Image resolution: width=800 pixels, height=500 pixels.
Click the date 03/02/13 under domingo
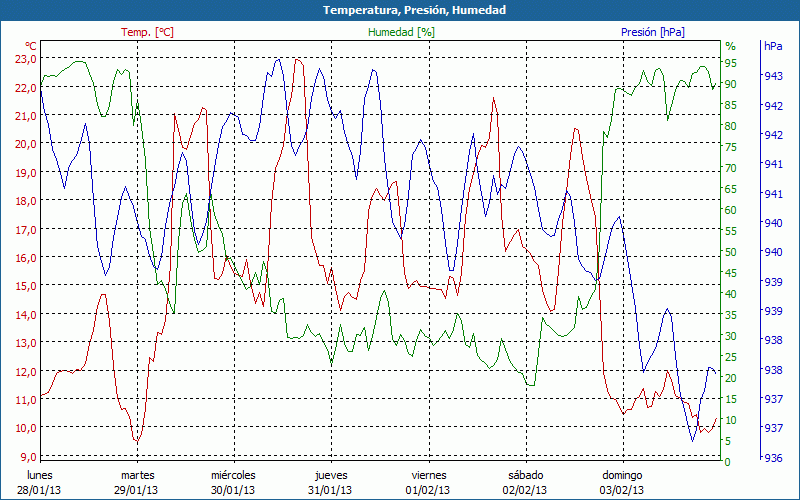click(x=622, y=490)
